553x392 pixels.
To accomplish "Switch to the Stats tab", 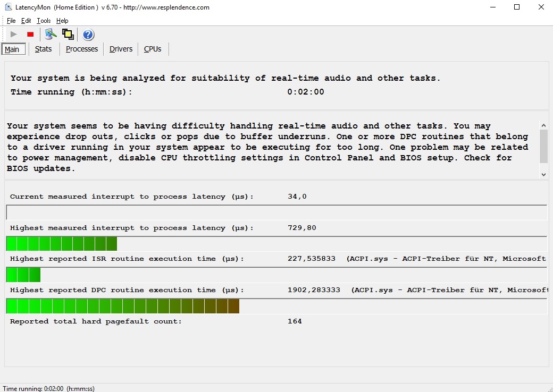I will coord(43,49).
